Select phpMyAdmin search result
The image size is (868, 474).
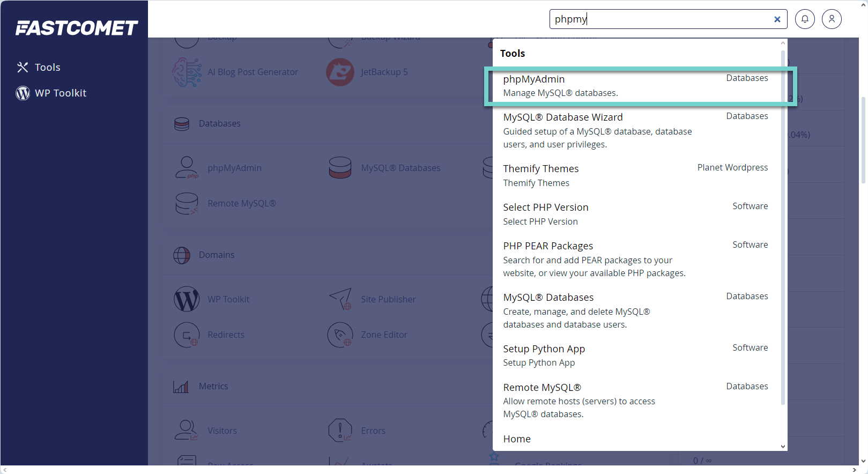636,86
